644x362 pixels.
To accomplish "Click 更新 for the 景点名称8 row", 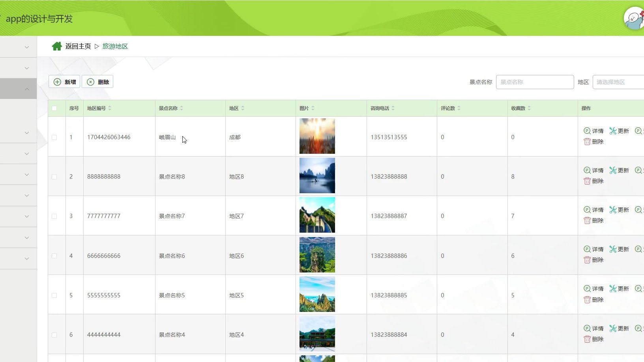I will point(619,170).
